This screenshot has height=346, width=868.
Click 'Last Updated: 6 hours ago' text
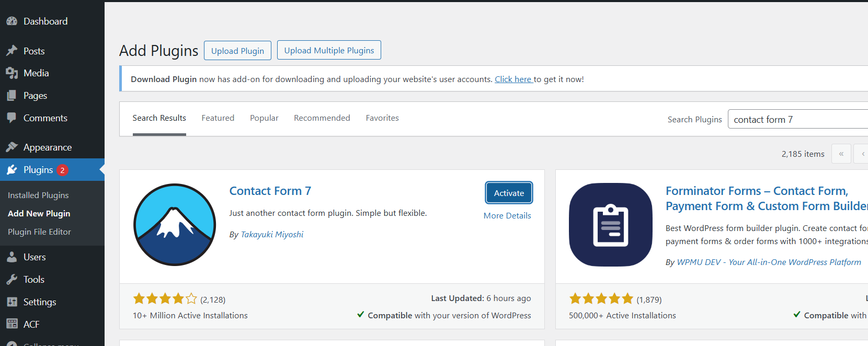coord(481,298)
